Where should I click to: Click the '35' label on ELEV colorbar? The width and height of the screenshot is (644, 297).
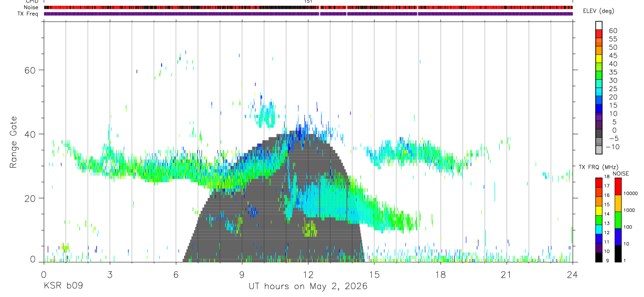coord(613,72)
